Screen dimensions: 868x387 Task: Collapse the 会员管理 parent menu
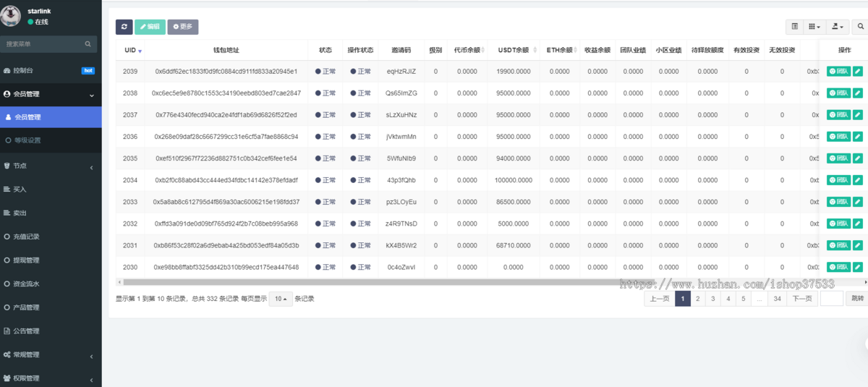(51, 95)
